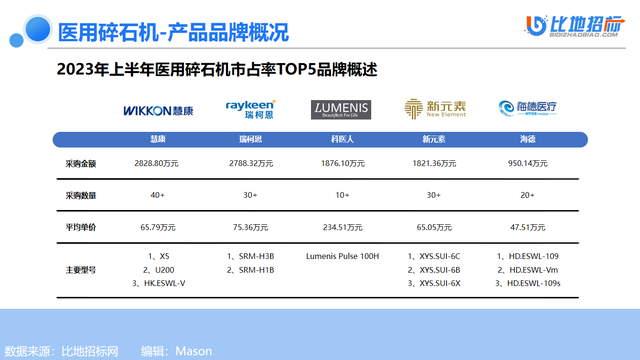Click the 海德 column header
The width and height of the screenshot is (640, 360).
coord(527,140)
